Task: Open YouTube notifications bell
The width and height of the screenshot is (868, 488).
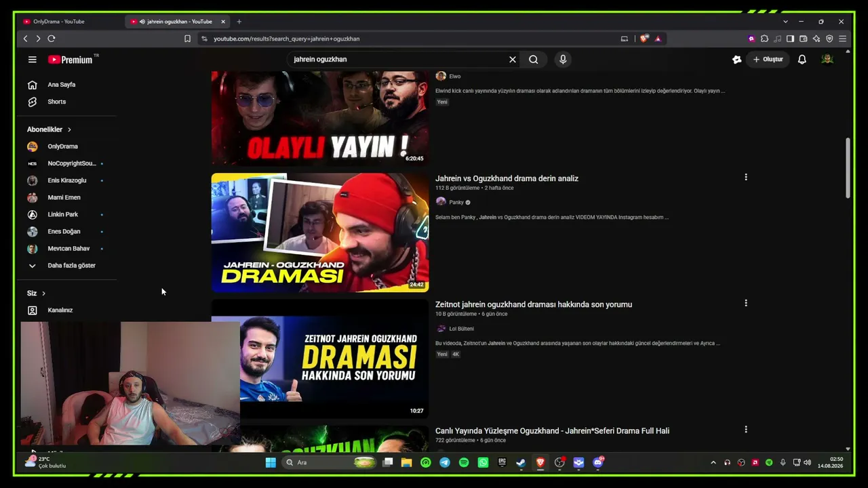Action: tap(802, 60)
